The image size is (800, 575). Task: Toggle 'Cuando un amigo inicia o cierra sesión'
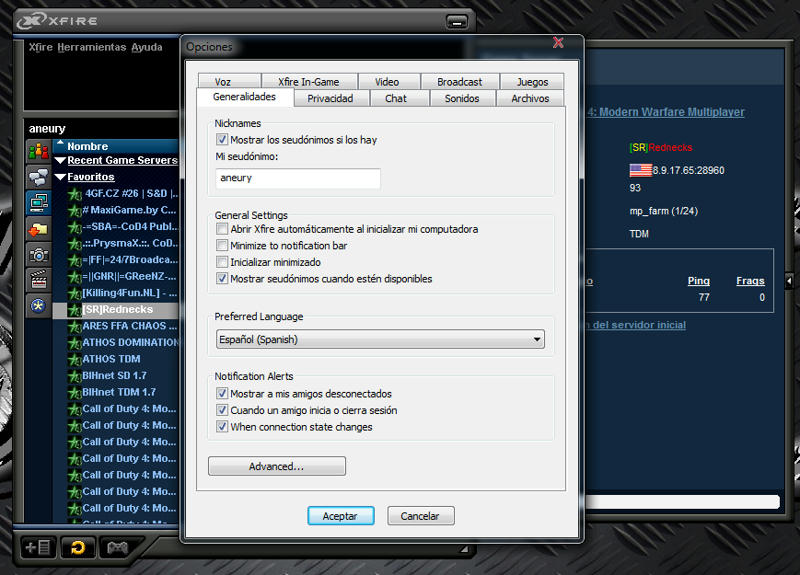click(x=221, y=410)
